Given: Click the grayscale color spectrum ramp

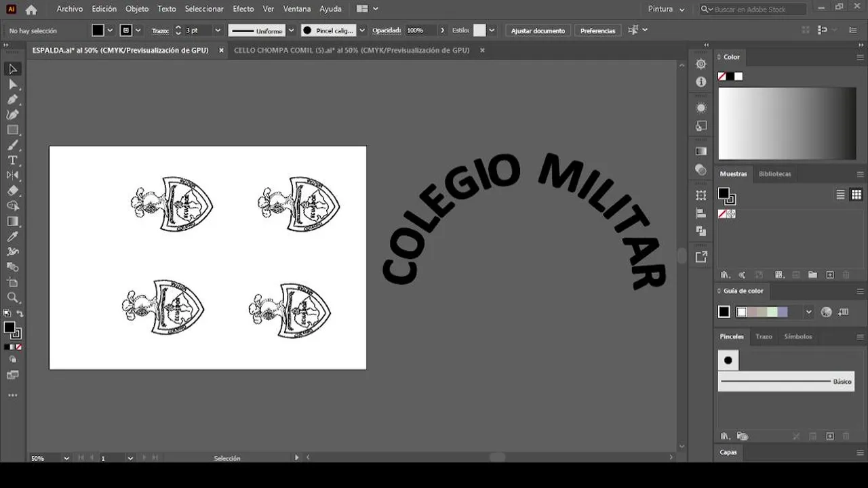Looking at the screenshot, I should click(787, 123).
